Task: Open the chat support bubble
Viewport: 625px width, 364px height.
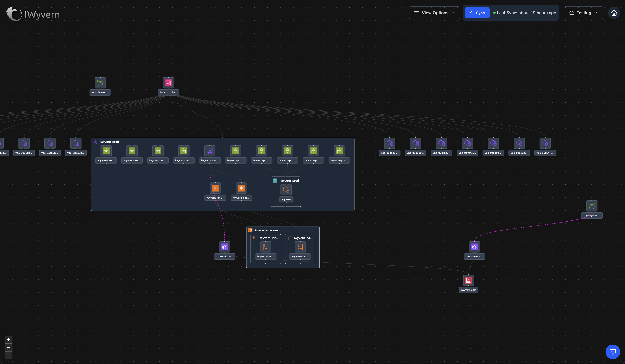Action: point(613,352)
